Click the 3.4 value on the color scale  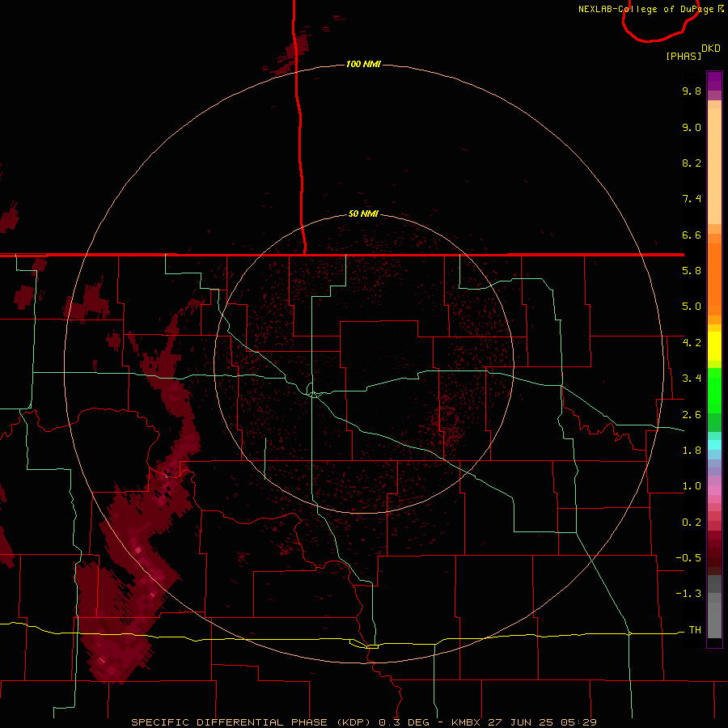[692, 379]
